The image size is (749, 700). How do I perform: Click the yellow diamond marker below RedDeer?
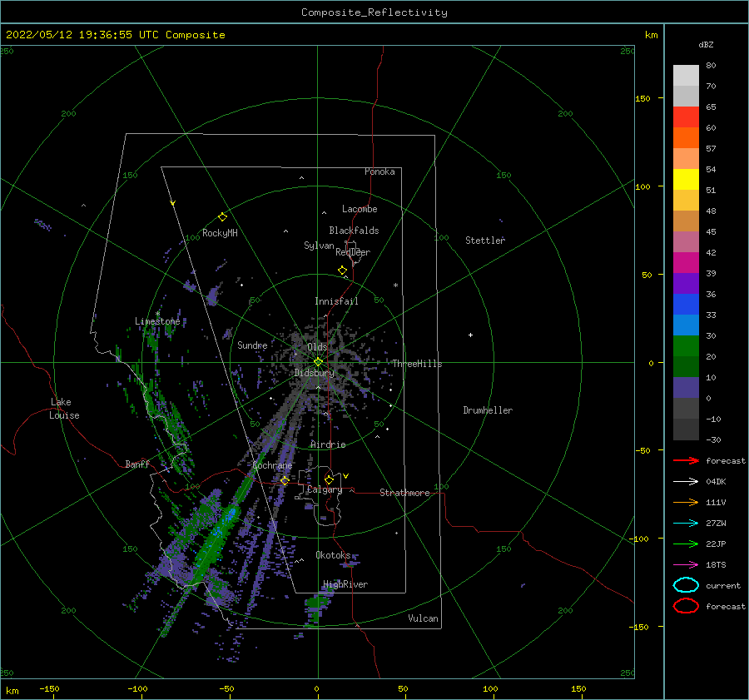point(342,271)
